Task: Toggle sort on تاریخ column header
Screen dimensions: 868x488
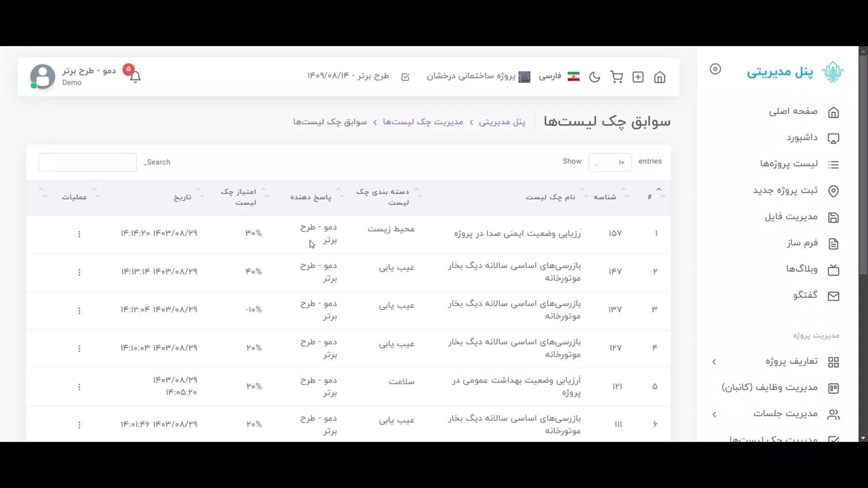Action: 183,197
